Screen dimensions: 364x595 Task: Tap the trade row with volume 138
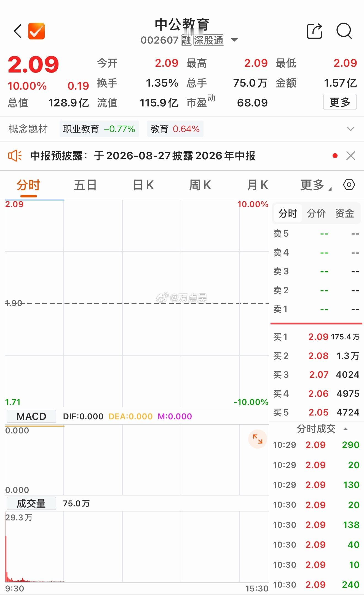point(316,525)
